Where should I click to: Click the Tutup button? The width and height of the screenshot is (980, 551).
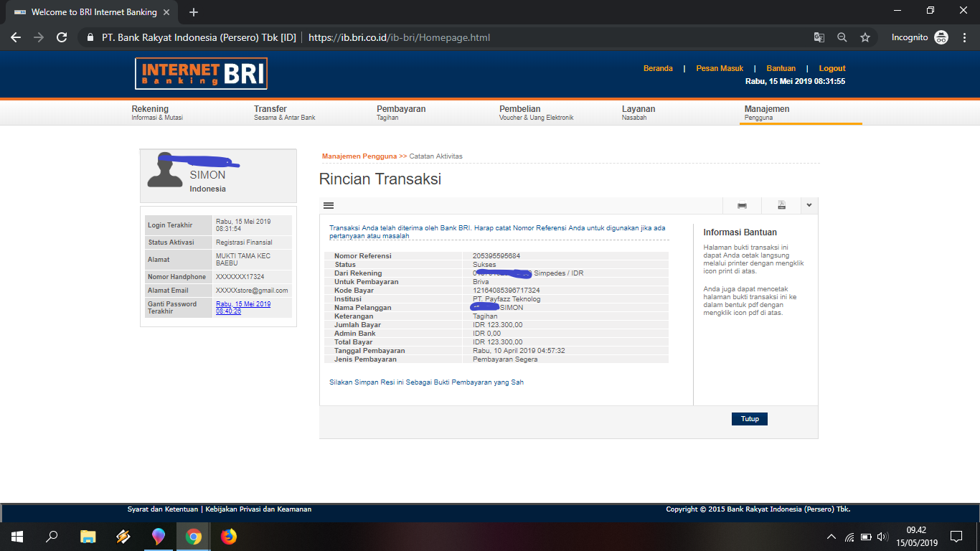[750, 419]
